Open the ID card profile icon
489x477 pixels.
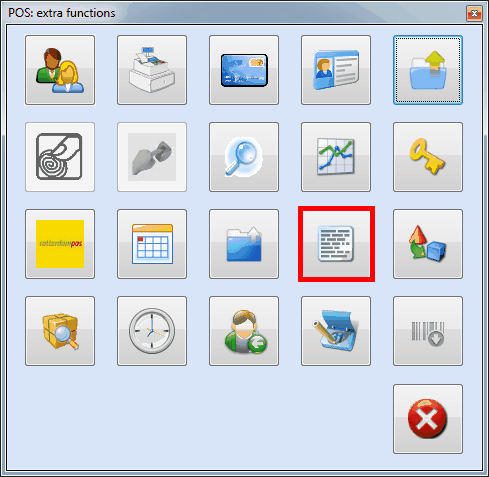[336, 70]
